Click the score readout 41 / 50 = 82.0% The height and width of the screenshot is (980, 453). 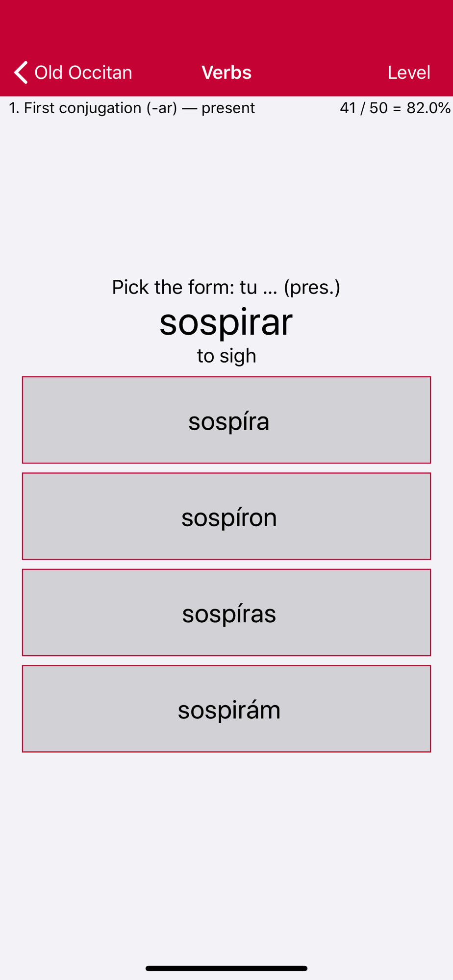(x=395, y=108)
